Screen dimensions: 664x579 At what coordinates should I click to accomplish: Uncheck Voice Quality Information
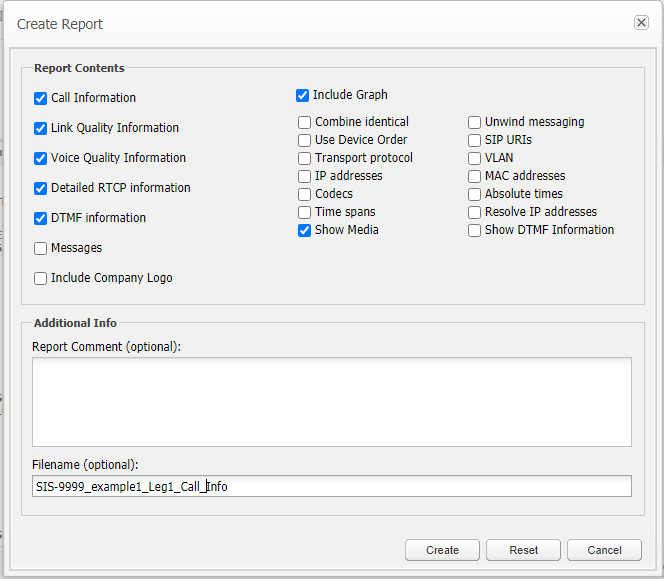pyautogui.click(x=41, y=158)
